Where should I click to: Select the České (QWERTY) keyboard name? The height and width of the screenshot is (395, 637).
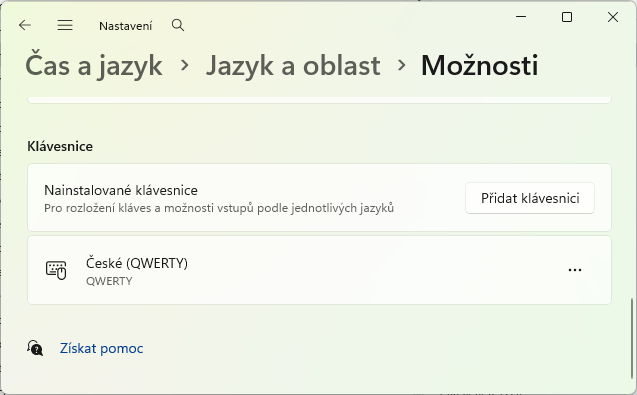(137, 263)
